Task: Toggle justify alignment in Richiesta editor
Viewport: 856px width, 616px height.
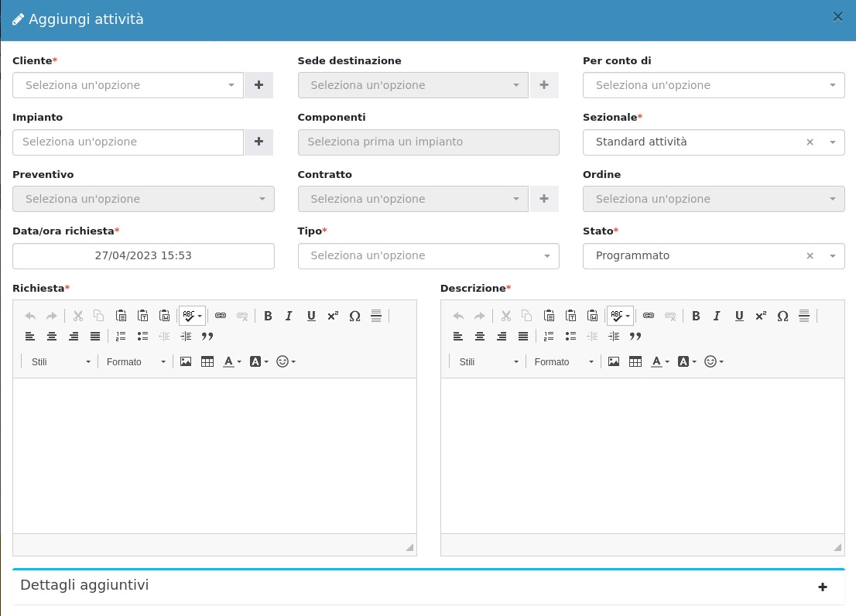Action: pos(95,337)
